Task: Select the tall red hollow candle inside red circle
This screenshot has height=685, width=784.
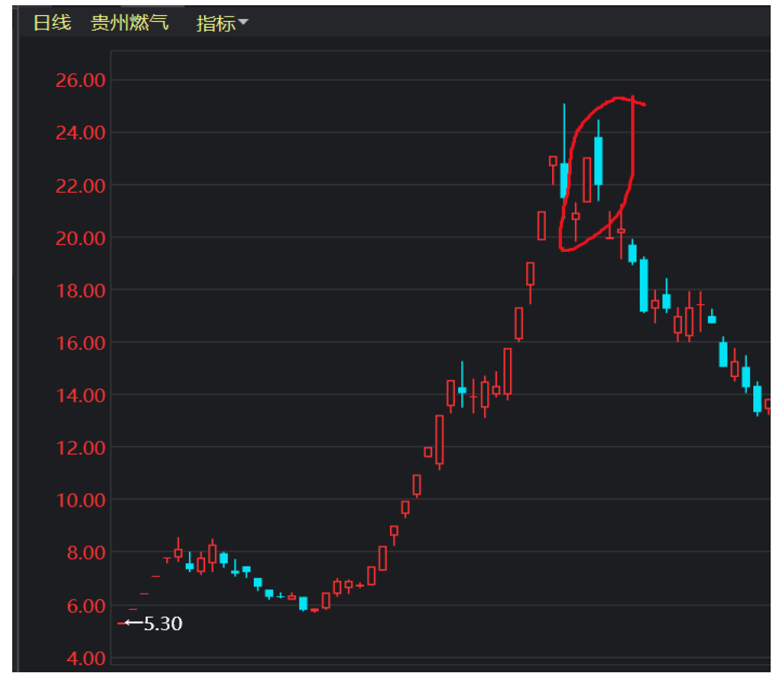Action: (x=587, y=180)
